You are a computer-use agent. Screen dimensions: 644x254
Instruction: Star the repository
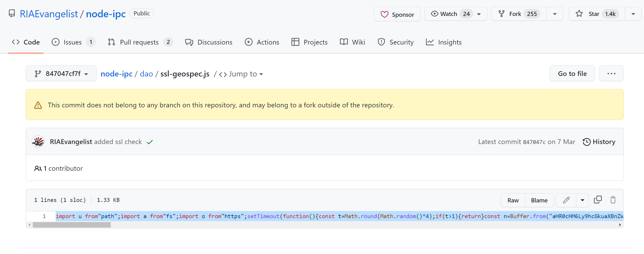pyautogui.click(x=597, y=14)
